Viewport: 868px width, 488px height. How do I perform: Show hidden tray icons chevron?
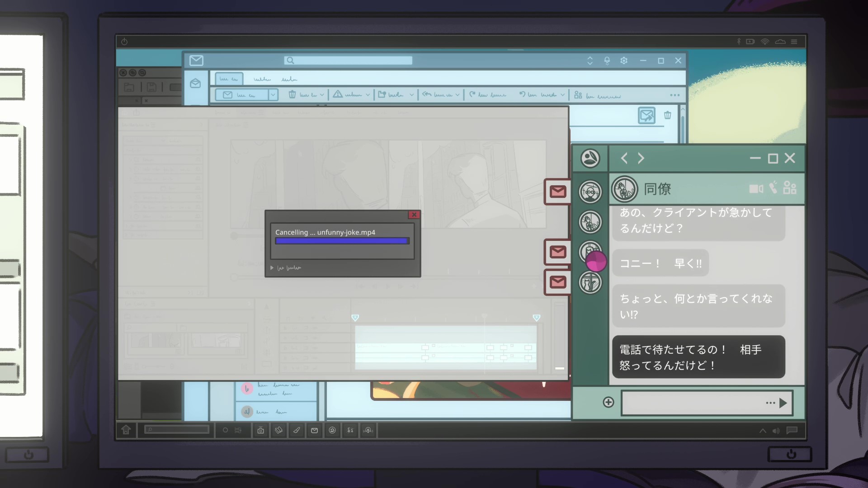coord(763,431)
